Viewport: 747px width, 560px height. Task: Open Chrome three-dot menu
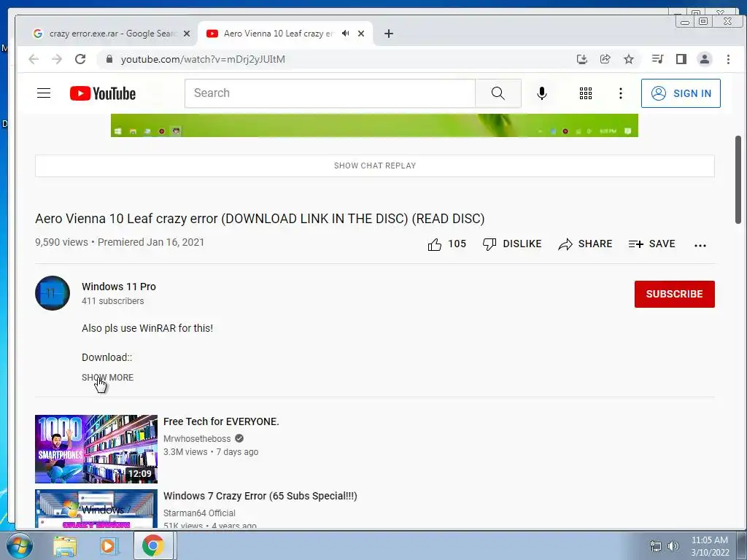728,59
